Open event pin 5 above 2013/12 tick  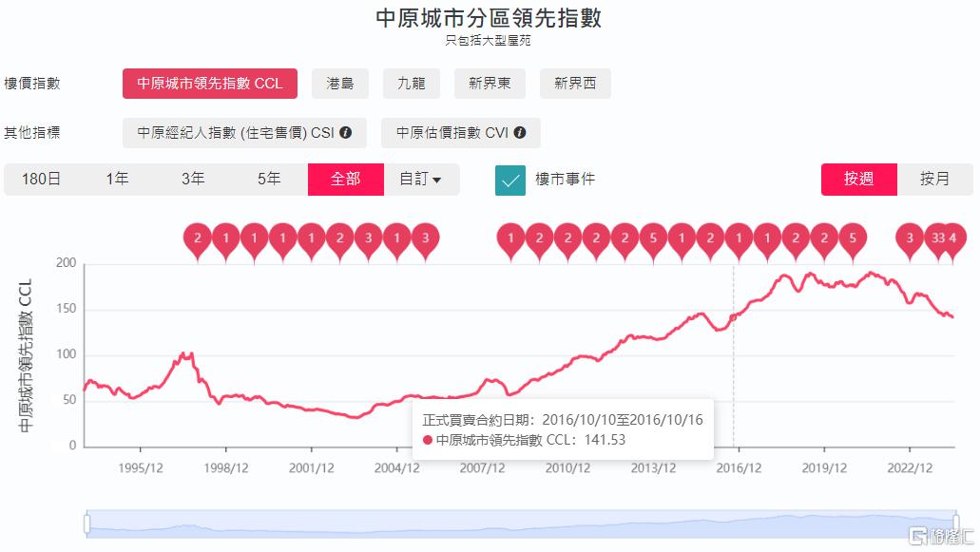653,241
